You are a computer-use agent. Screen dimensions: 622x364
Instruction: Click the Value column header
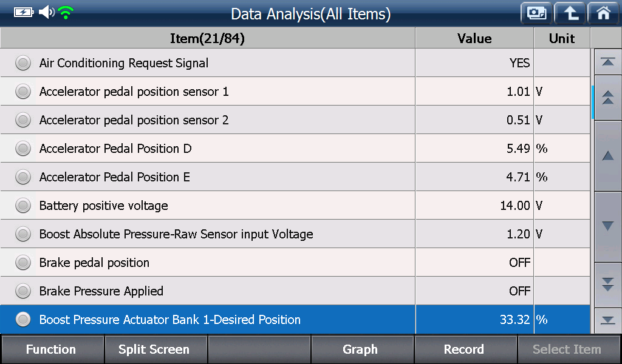(x=474, y=38)
